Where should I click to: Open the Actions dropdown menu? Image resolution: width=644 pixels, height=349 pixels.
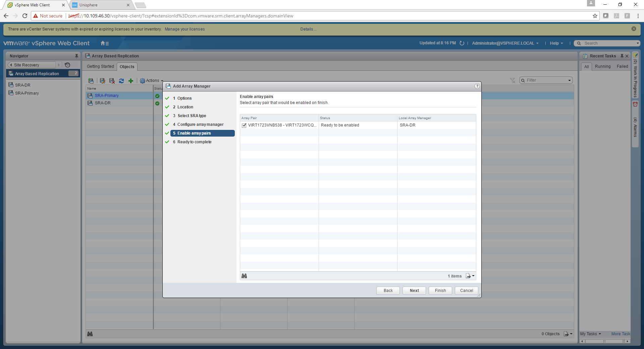coord(152,81)
